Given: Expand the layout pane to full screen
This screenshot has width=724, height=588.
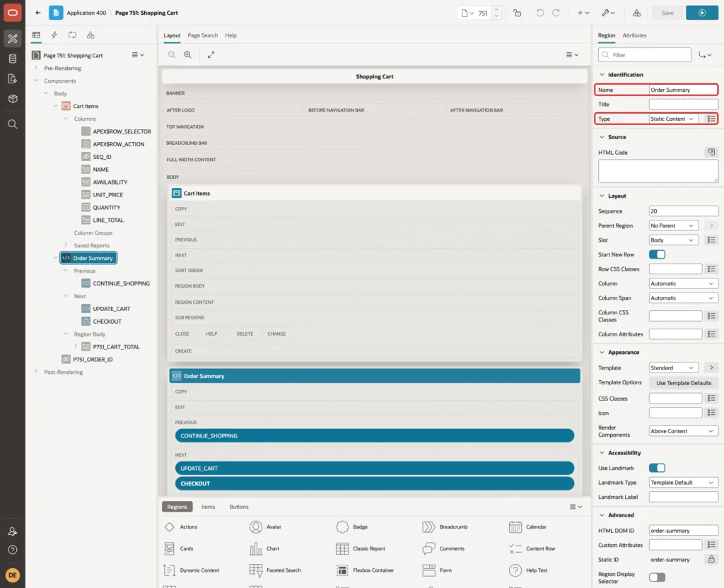Looking at the screenshot, I should coord(211,54).
